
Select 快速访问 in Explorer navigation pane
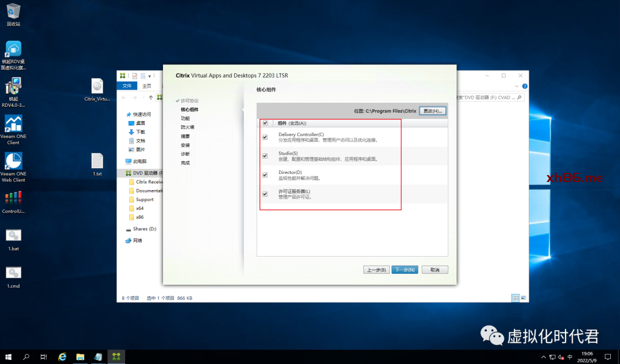(x=142, y=114)
